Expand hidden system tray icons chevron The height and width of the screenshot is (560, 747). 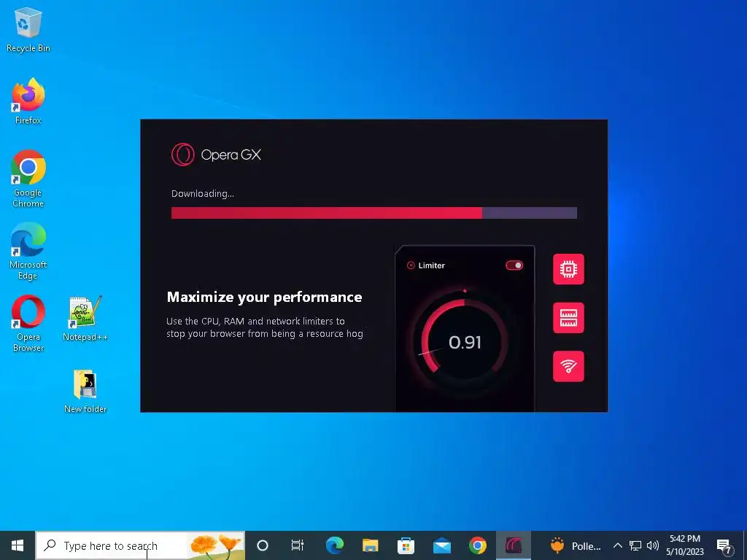pyautogui.click(x=617, y=545)
